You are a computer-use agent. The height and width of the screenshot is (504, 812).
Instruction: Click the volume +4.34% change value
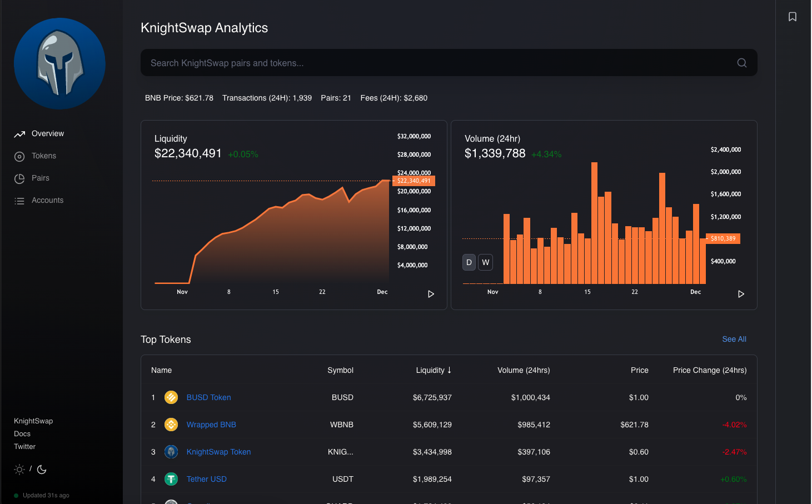click(546, 154)
